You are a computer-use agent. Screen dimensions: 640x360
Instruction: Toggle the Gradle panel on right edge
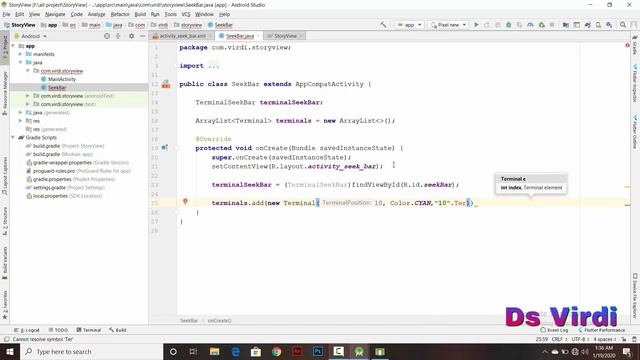[635, 45]
